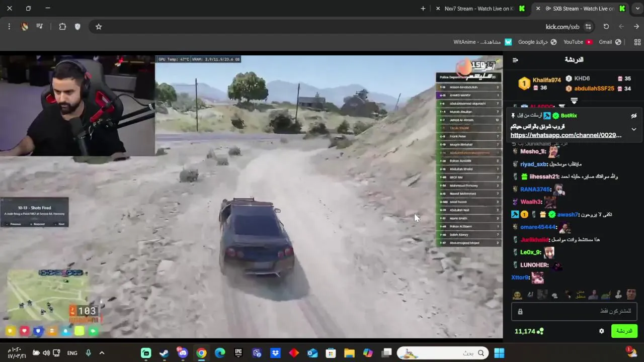Open Steam from the taskbar

[x=164, y=353]
